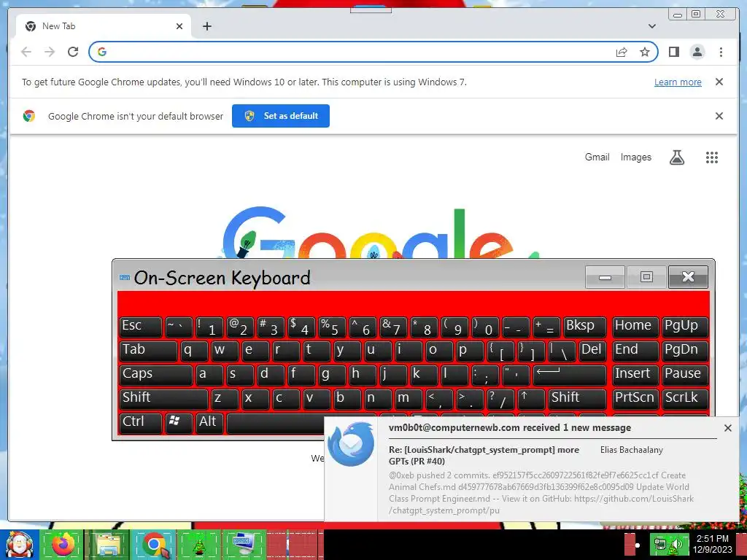Open the network tray icon
Viewport: 747px width, 560px height.
coord(660,545)
